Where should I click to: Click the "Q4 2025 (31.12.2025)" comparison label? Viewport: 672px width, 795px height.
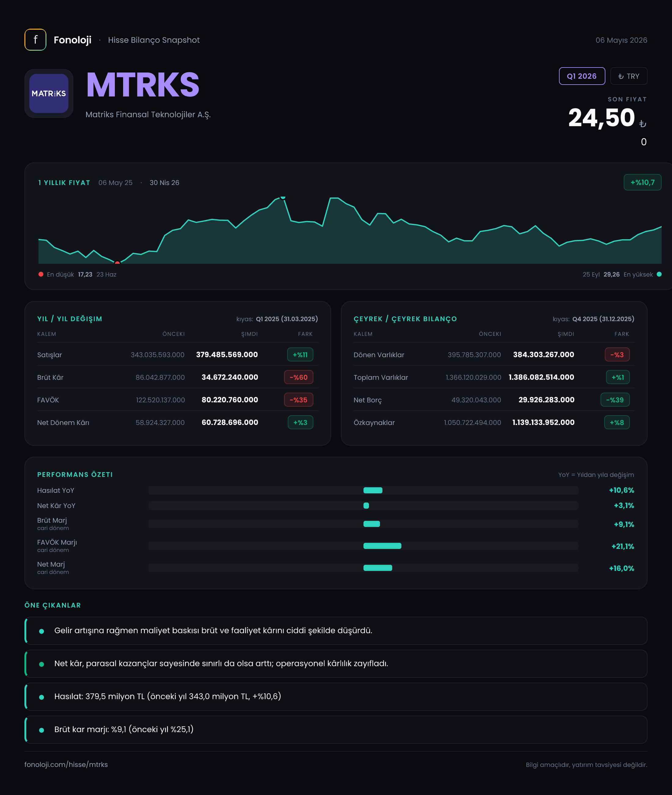pyautogui.click(x=604, y=319)
